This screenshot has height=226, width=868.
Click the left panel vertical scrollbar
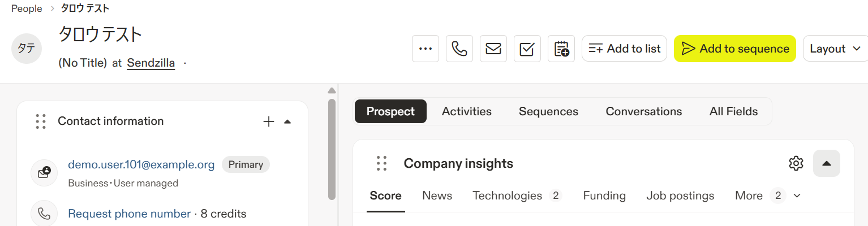pyautogui.click(x=332, y=150)
